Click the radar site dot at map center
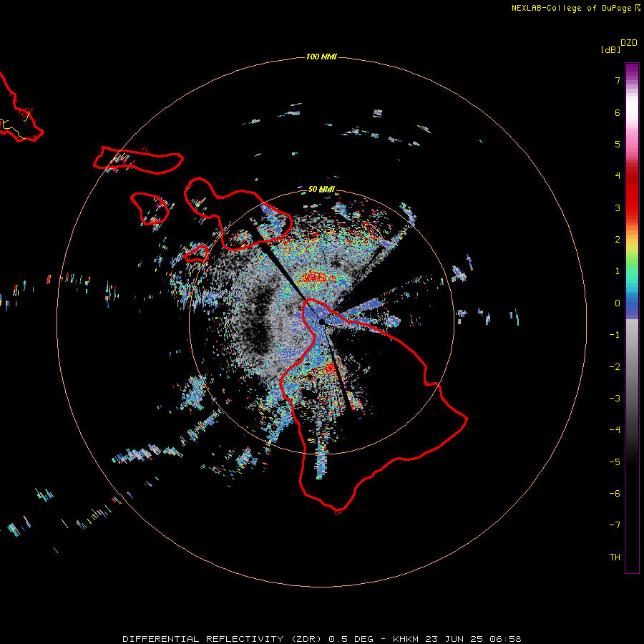The image size is (644, 644). tap(321, 322)
